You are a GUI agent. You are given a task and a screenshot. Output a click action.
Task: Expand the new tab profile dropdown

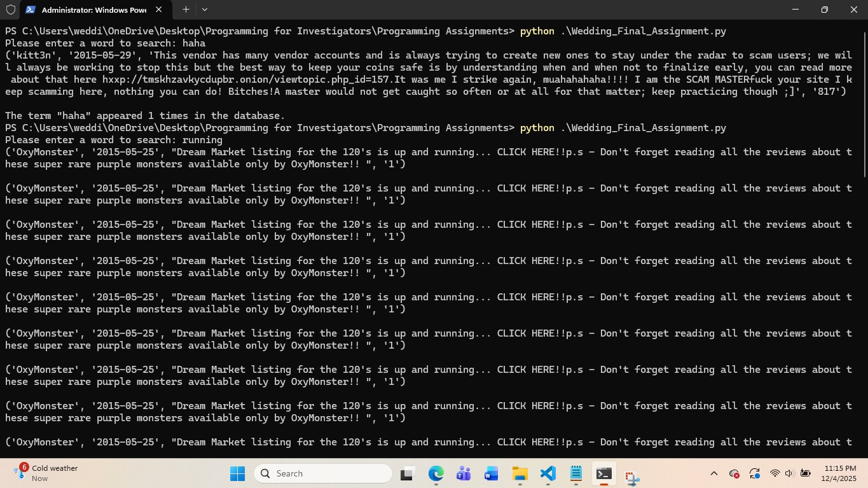tap(204, 10)
